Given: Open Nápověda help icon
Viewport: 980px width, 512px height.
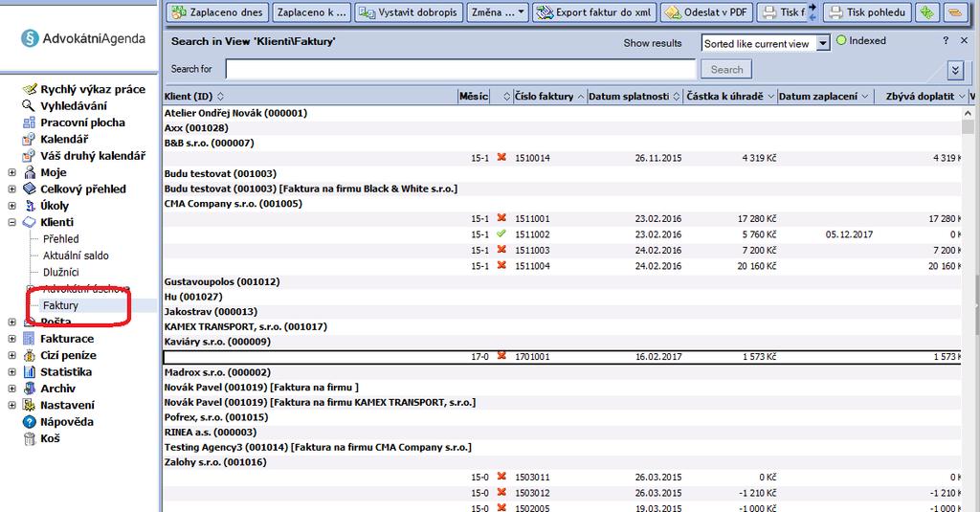Looking at the screenshot, I should 30,422.
